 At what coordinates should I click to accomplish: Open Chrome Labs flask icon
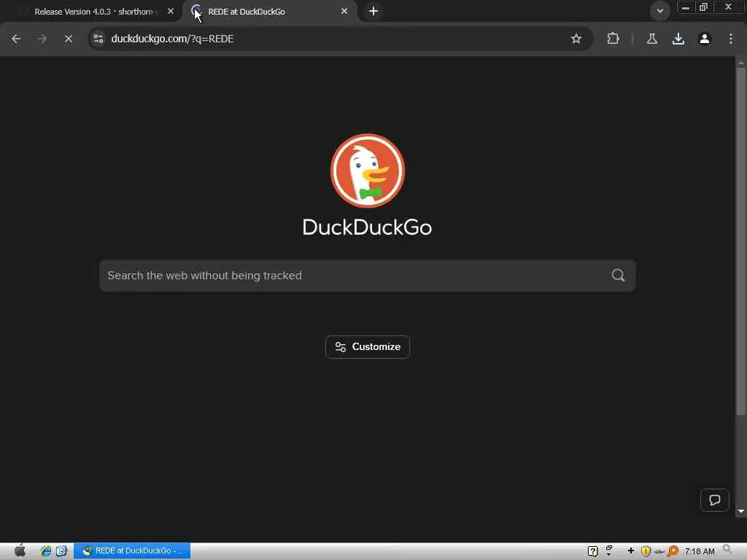[652, 39]
